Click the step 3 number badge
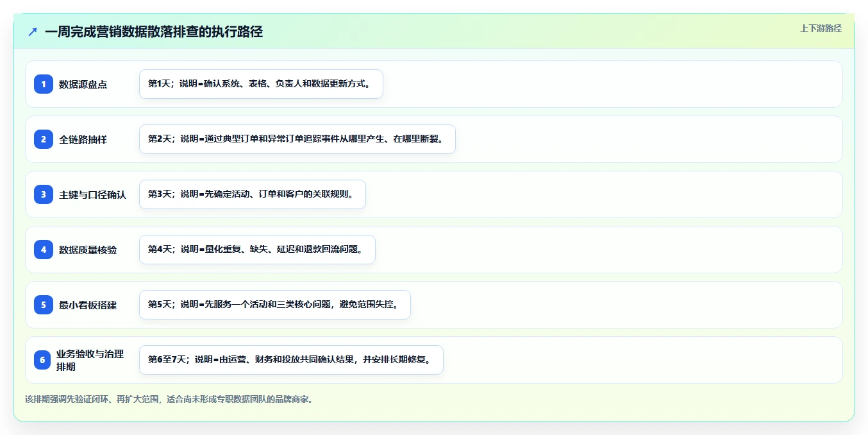The height and width of the screenshot is (435, 868). (44, 194)
